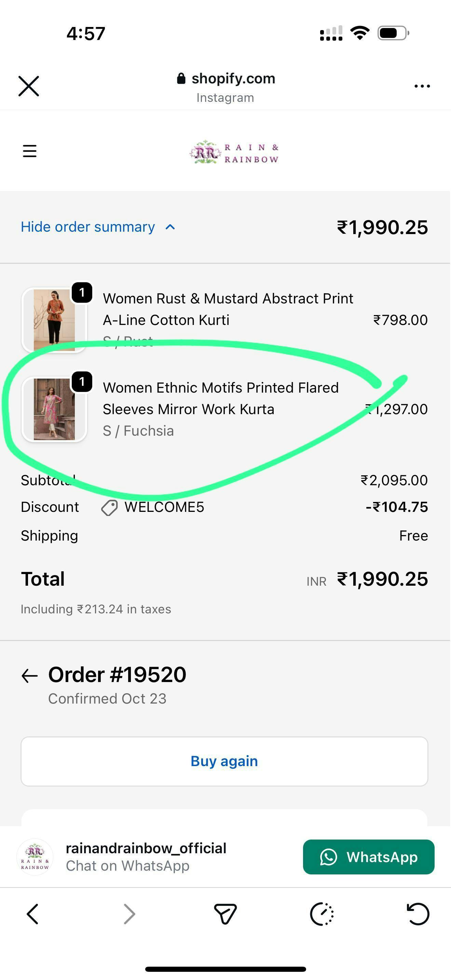Reload the page with the refresh icon
The image size is (451, 980).
[418, 914]
